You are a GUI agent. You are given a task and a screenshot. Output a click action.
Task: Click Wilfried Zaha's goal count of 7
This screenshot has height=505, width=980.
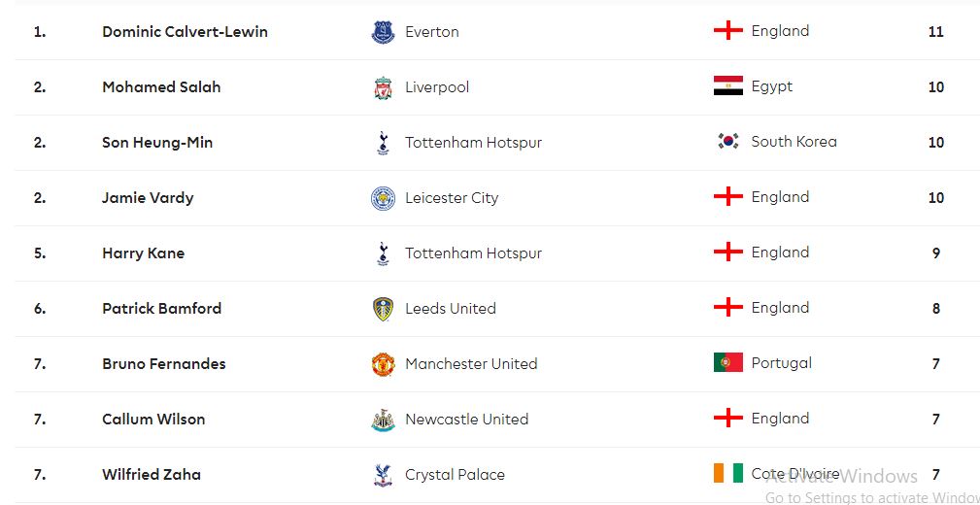tap(936, 475)
